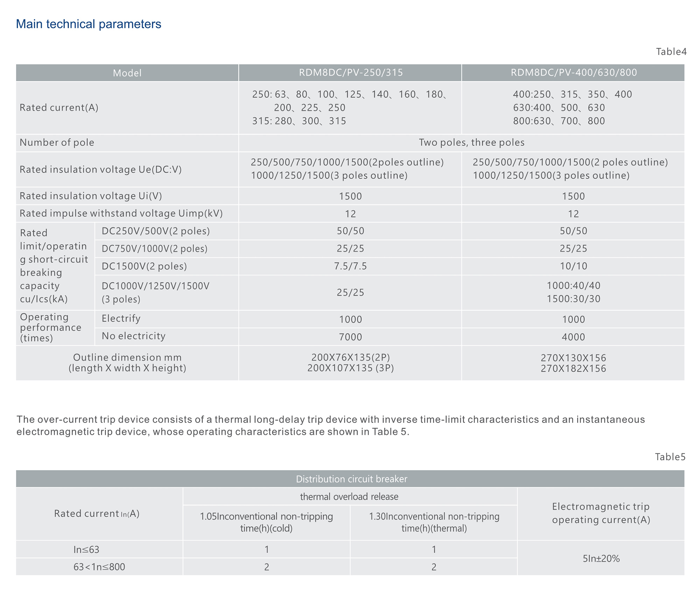The width and height of the screenshot is (700, 596).
Task: Click the "1500:30/30" value
Action: coord(573,299)
